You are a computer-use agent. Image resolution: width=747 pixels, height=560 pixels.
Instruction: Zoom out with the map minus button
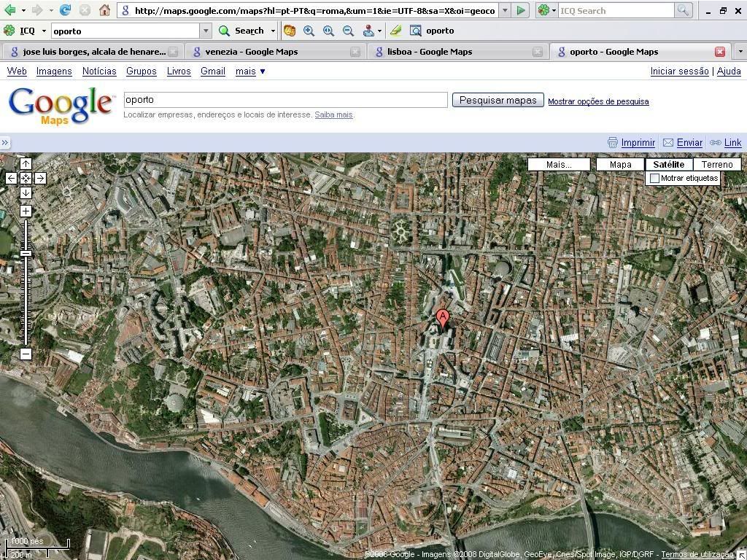tap(26, 354)
